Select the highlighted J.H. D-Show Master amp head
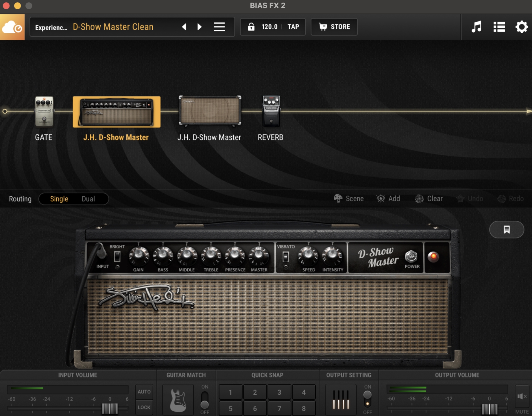This screenshot has width=532, height=416. point(117,112)
